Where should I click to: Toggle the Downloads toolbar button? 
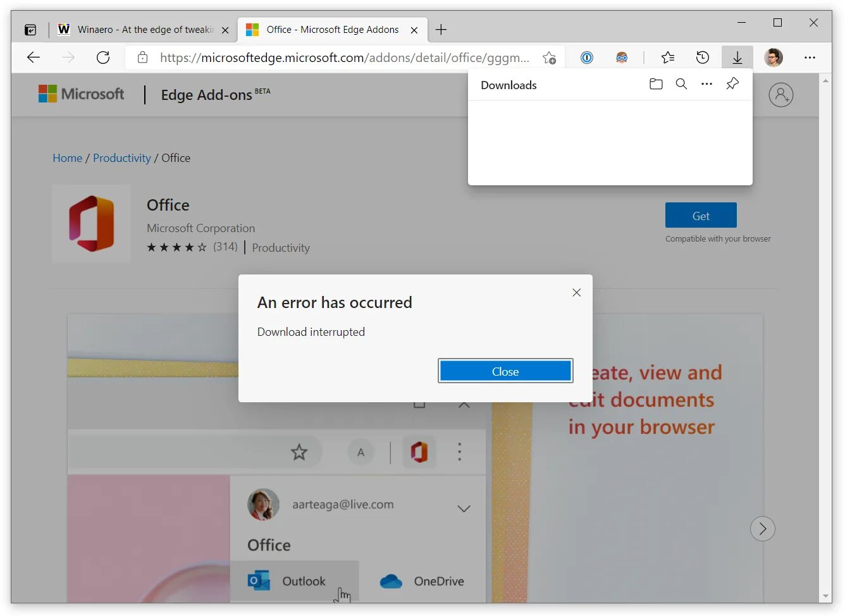coord(737,58)
